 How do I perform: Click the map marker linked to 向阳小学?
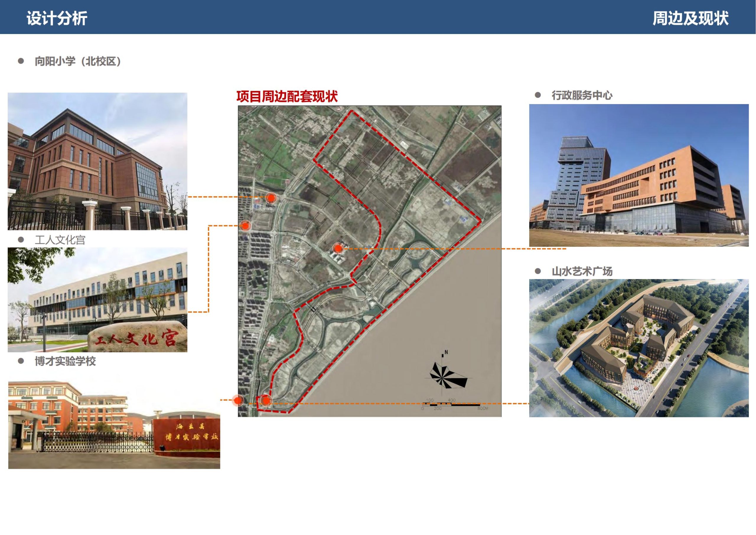point(271,198)
